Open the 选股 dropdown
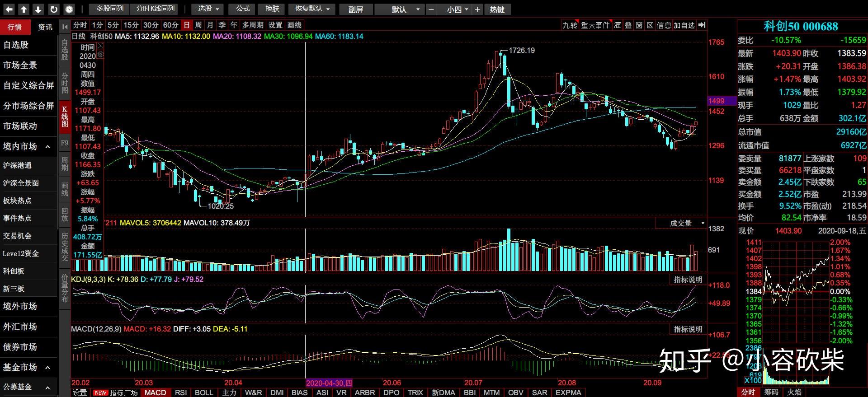 click(208, 9)
